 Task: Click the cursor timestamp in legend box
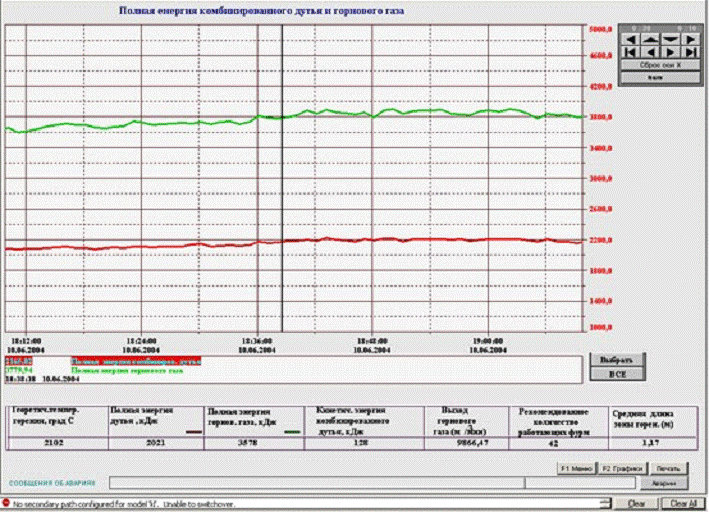click(x=43, y=379)
